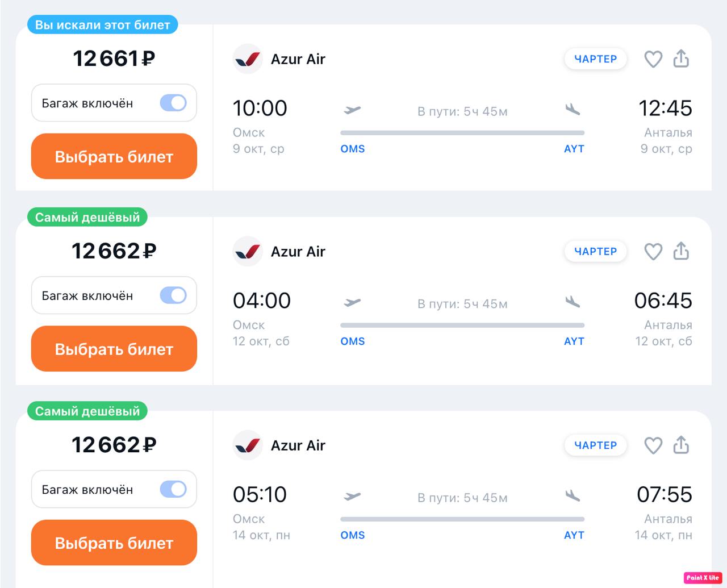Tap the heart on the 05:10 flight
Screen dimensions: 727x588
(653, 445)
